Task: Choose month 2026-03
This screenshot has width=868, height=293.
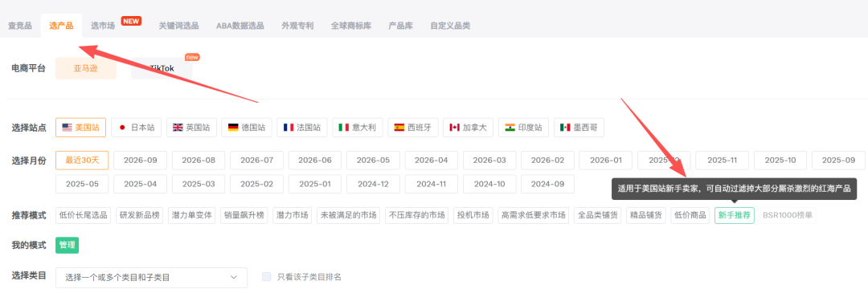Action: 489,161
